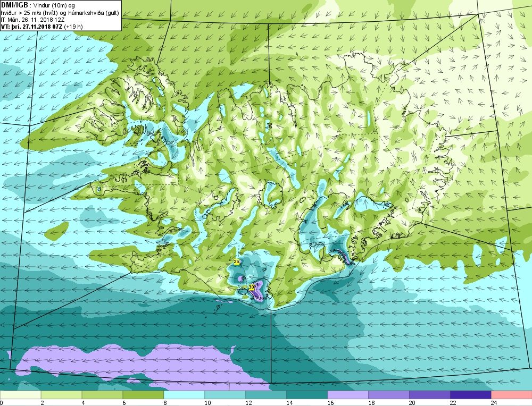Click the legend scale value '16'

[330, 403]
